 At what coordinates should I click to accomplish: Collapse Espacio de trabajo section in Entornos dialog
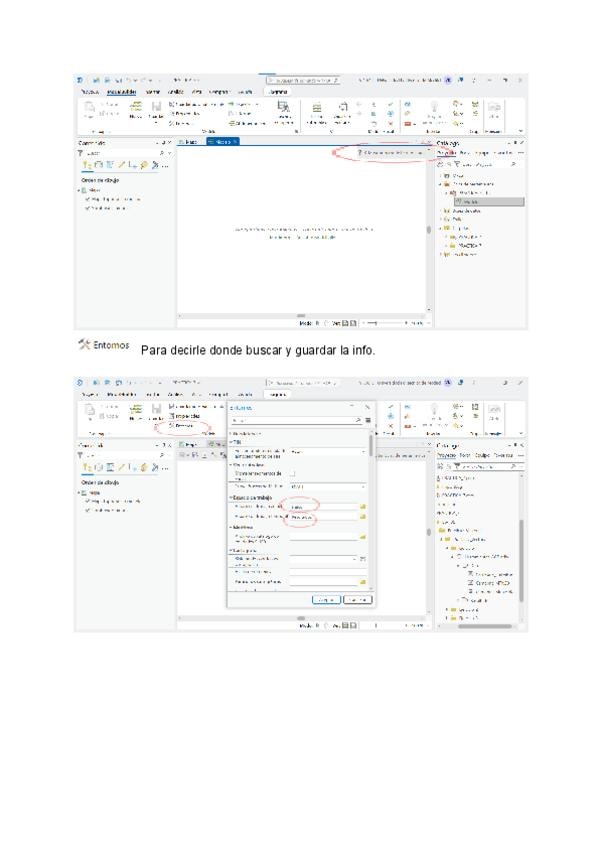pyautogui.click(x=231, y=498)
